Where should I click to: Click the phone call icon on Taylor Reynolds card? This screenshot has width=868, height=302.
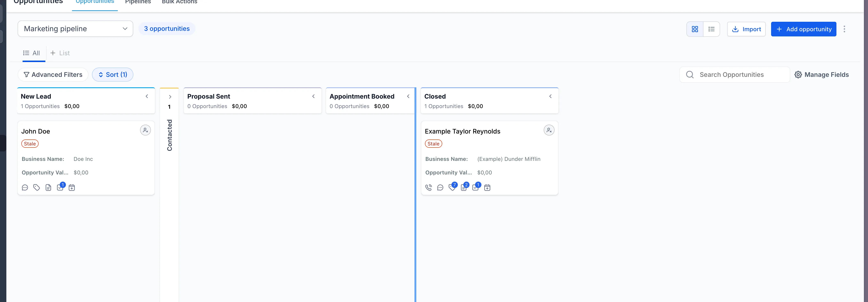(x=429, y=187)
